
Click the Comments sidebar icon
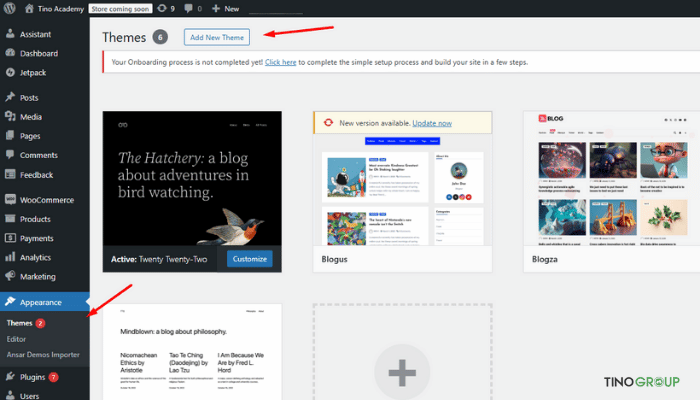pos(10,154)
